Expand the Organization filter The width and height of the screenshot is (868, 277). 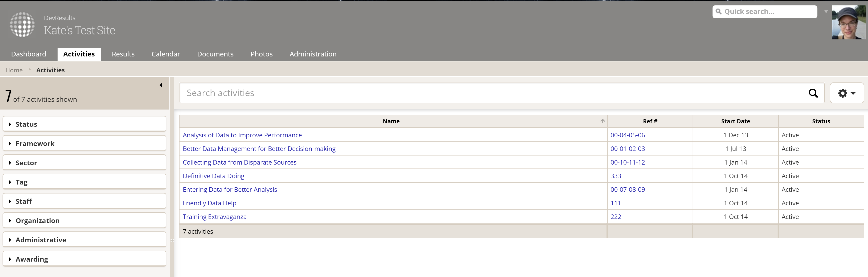tap(84, 220)
